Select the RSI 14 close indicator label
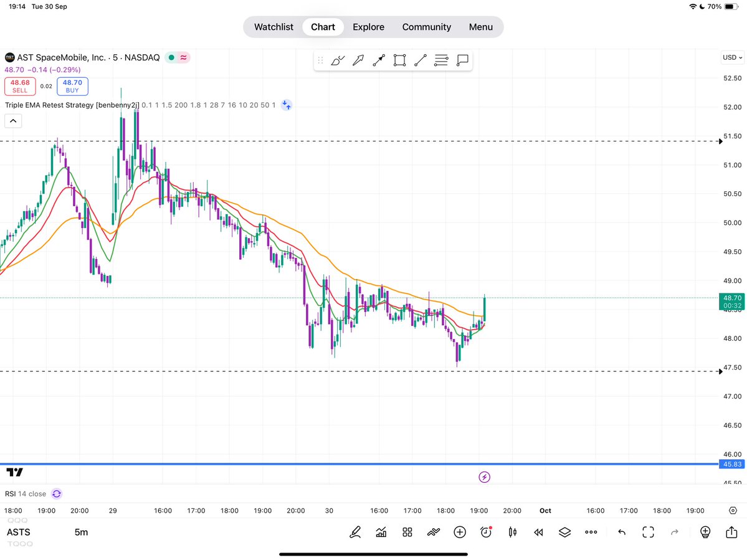The height and width of the screenshot is (560, 747). 26,494
